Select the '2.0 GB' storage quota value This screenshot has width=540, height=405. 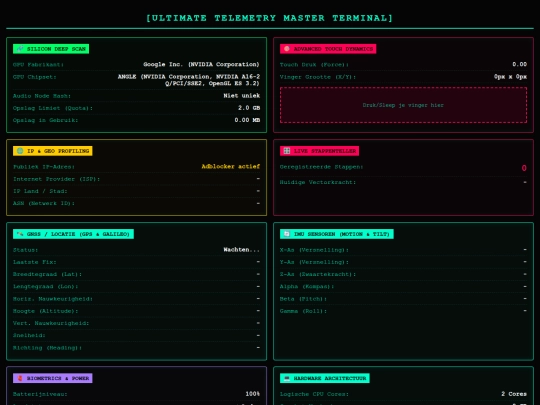tap(249, 108)
